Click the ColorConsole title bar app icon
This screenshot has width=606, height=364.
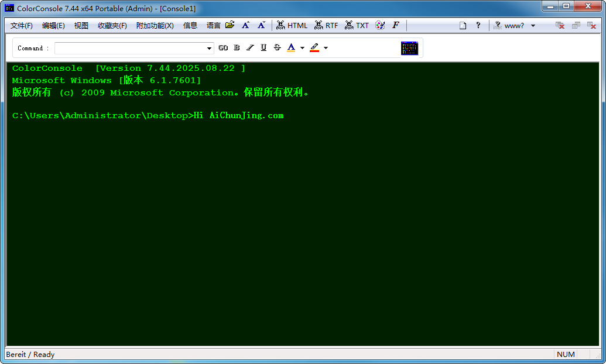(x=9, y=8)
